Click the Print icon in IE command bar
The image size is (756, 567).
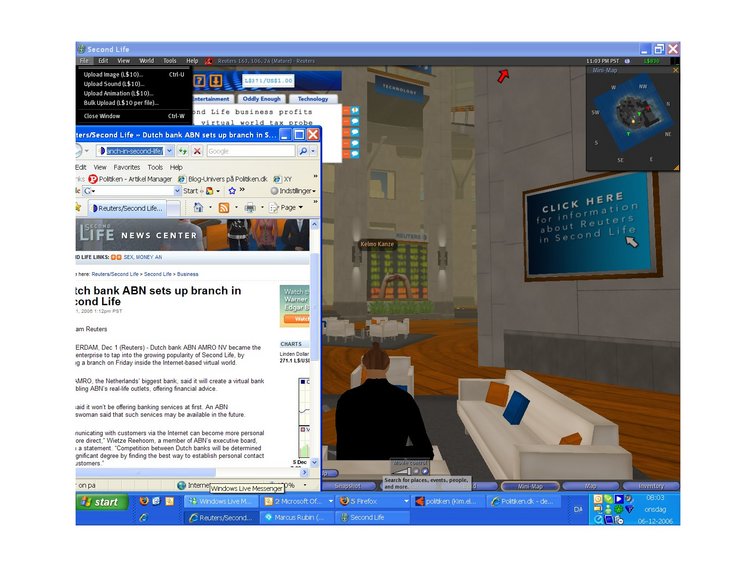(x=250, y=208)
